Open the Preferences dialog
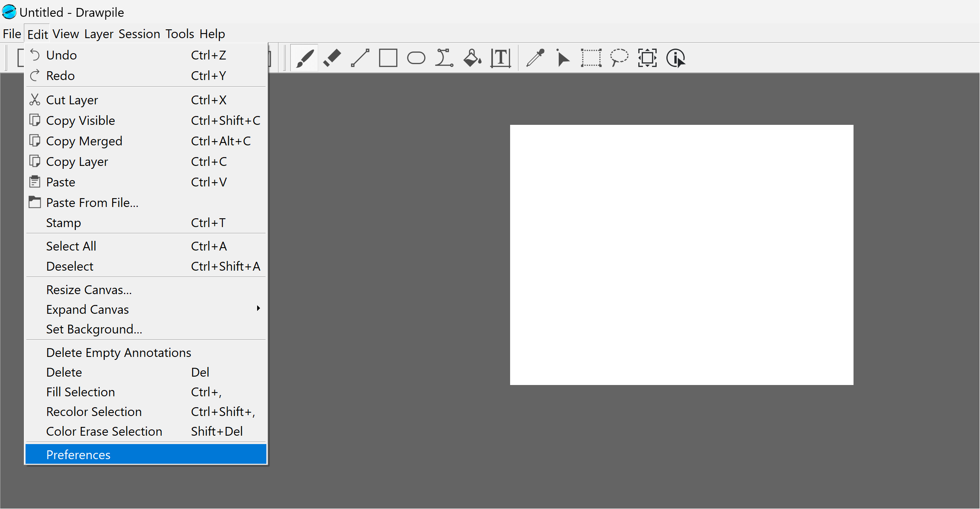The width and height of the screenshot is (980, 509). click(x=78, y=455)
